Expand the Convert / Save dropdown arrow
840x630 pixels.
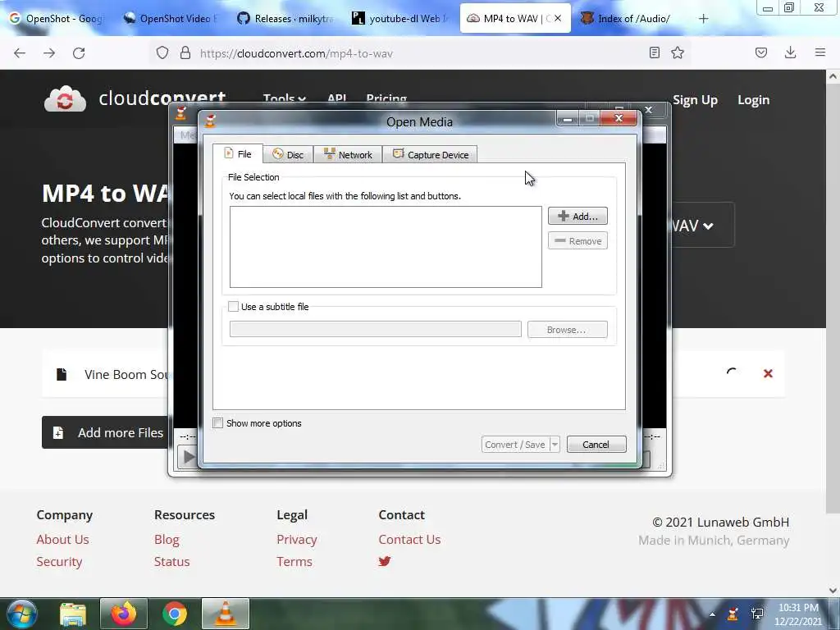tap(555, 444)
